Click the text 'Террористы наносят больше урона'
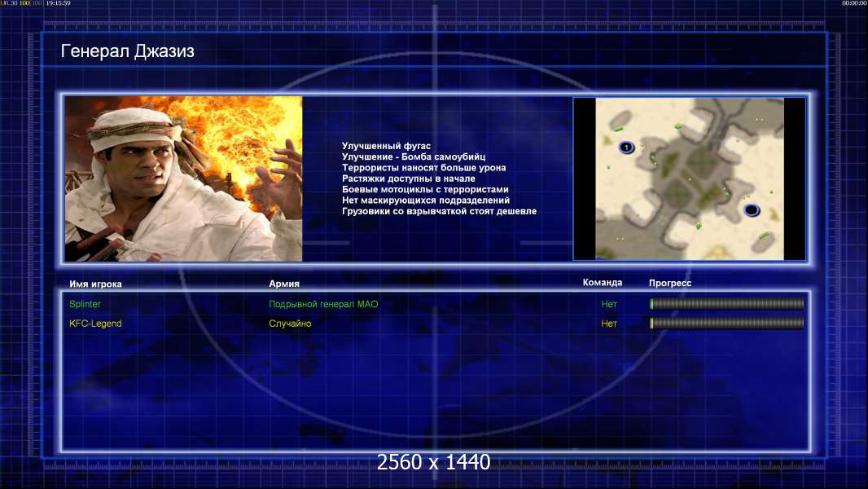The height and width of the screenshot is (489, 868). point(423,167)
